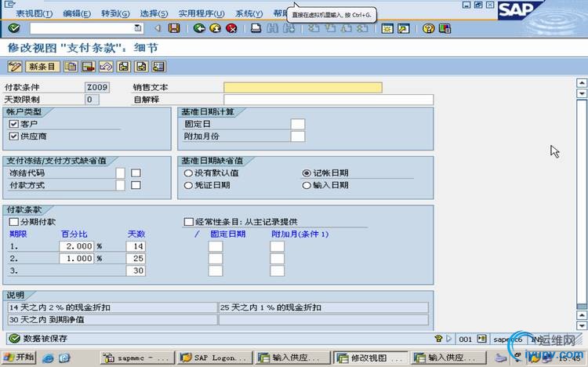The height and width of the screenshot is (367, 588).
Task: Tick the checkbox next to 付款方式
Action: point(136,185)
